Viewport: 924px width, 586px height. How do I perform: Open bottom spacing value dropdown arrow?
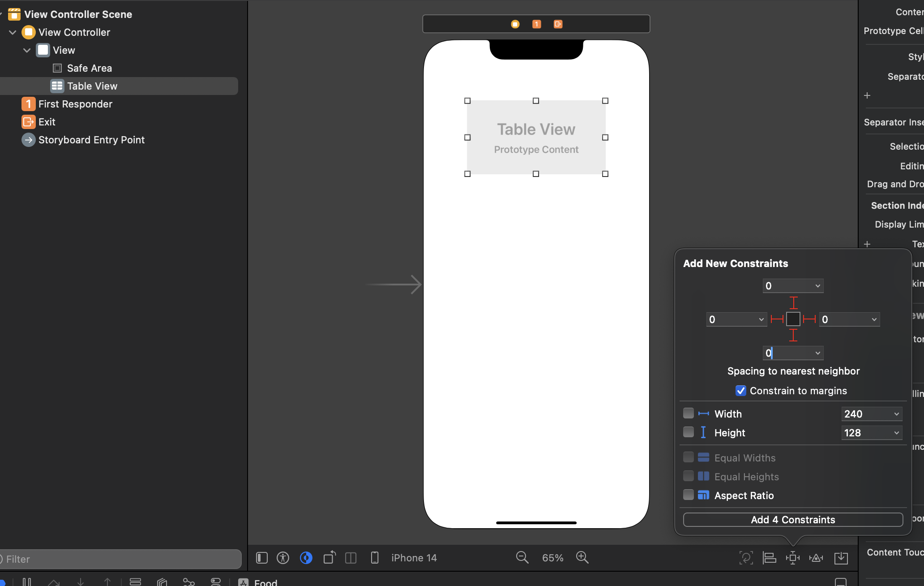tap(817, 353)
